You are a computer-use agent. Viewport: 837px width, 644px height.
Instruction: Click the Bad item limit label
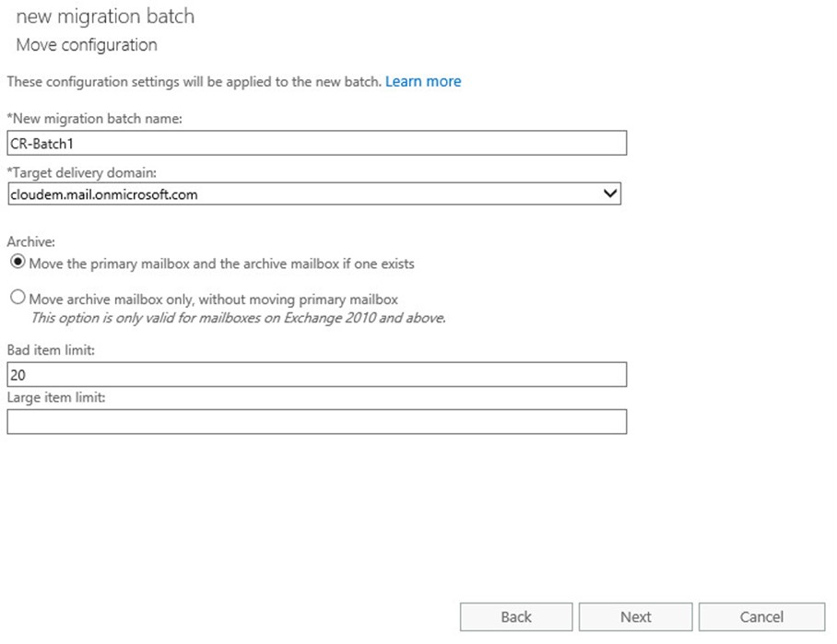coord(51,350)
